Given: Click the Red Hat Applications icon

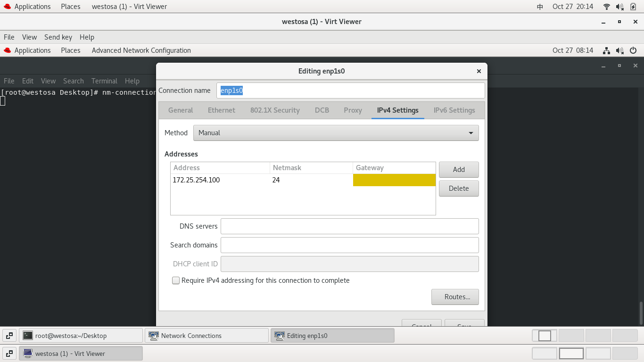Looking at the screenshot, I should (x=7, y=6).
